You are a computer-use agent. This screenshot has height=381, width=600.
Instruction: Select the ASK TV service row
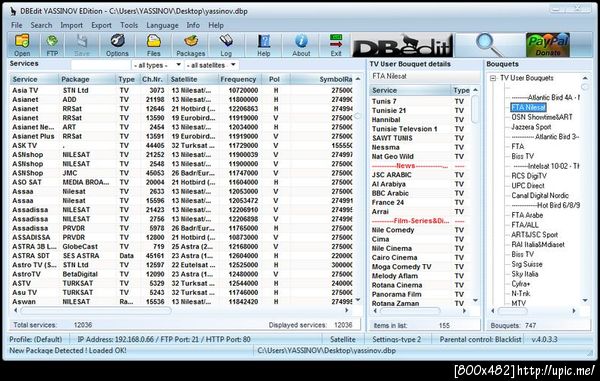pyautogui.click(x=181, y=145)
